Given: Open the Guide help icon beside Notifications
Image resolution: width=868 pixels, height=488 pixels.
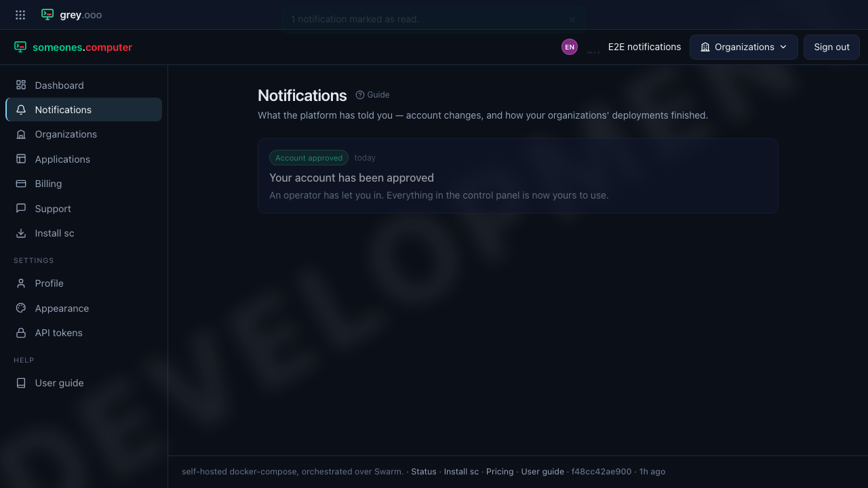Looking at the screenshot, I should point(360,95).
